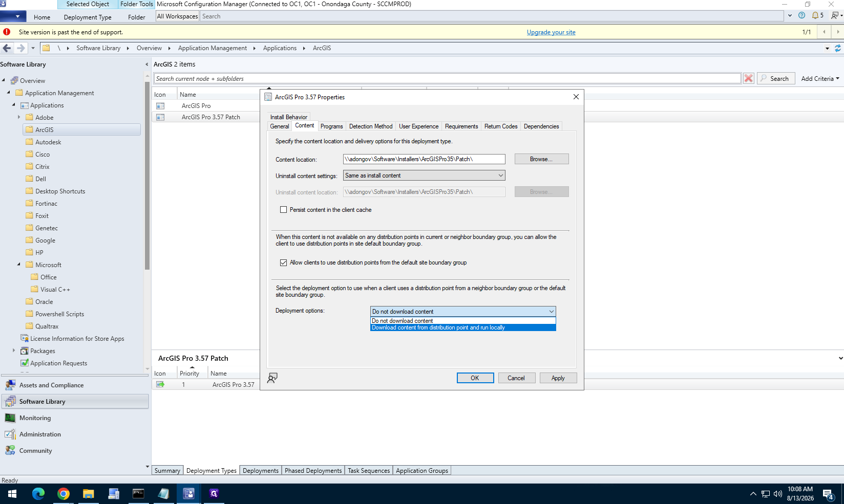Switch to the Dependencies tab
The width and height of the screenshot is (844, 504).
point(541,126)
